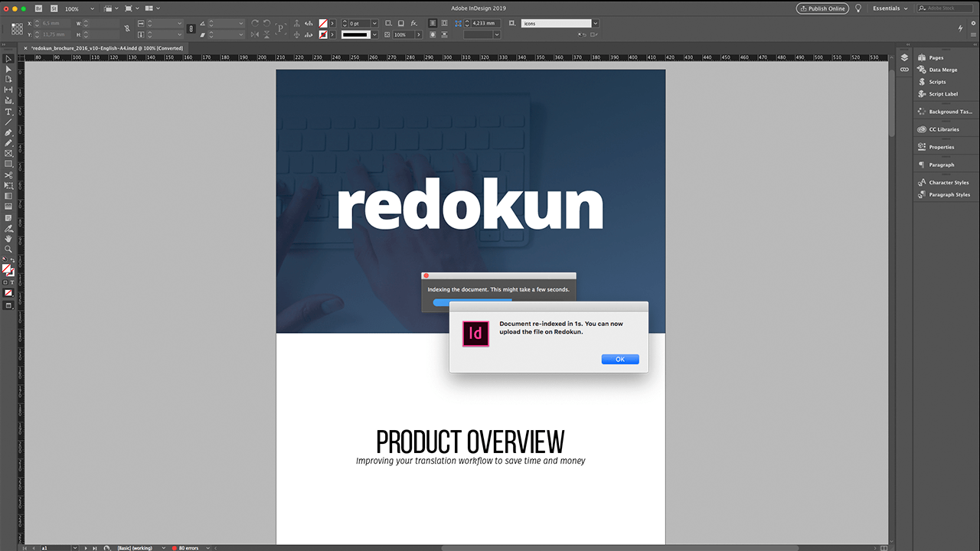Viewport: 980px width, 551px height.
Task: Open the Links panel icon
Action: point(904,70)
